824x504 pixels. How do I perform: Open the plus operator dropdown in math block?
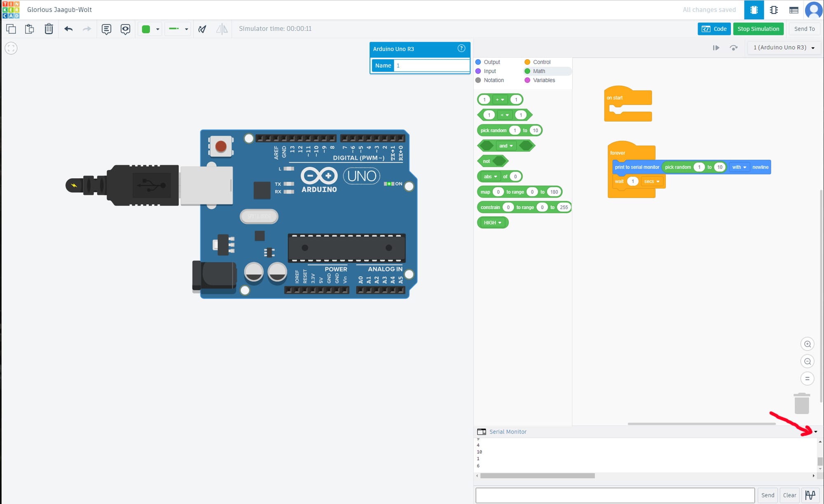pos(500,100)
